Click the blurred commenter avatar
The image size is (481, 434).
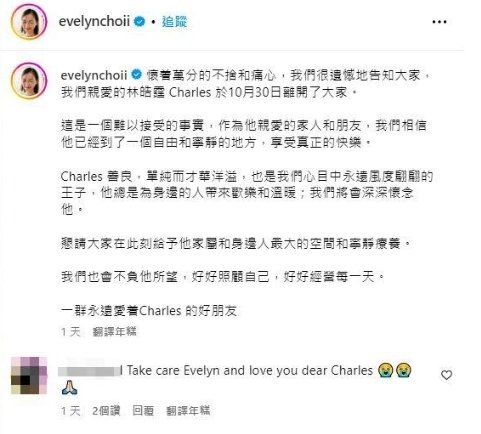29,375
